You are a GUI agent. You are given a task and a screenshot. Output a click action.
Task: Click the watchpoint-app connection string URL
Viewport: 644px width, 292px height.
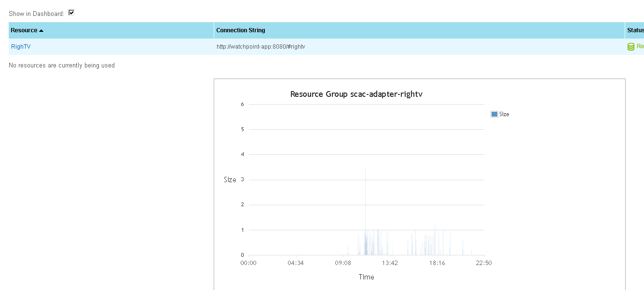click(x=260, y=47)
